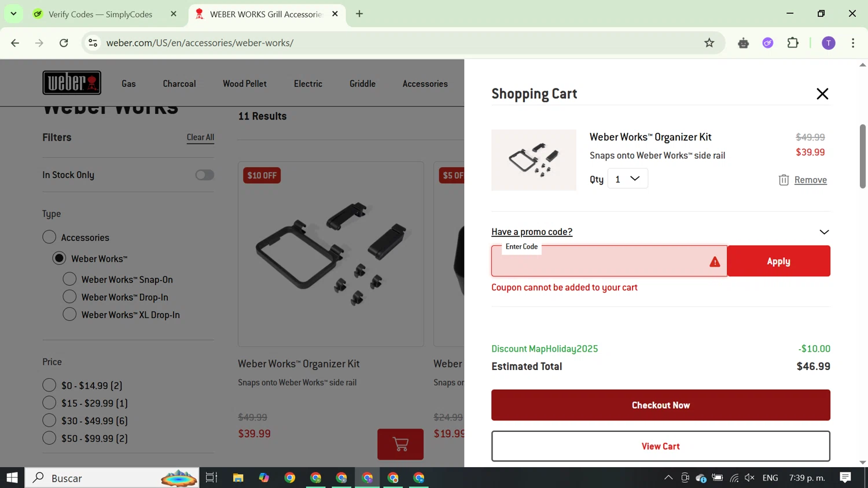Image resolution: width=868 pixels, height=488 pixels.
Task: Open the Electric menu
Action: [x=308, y=83]
